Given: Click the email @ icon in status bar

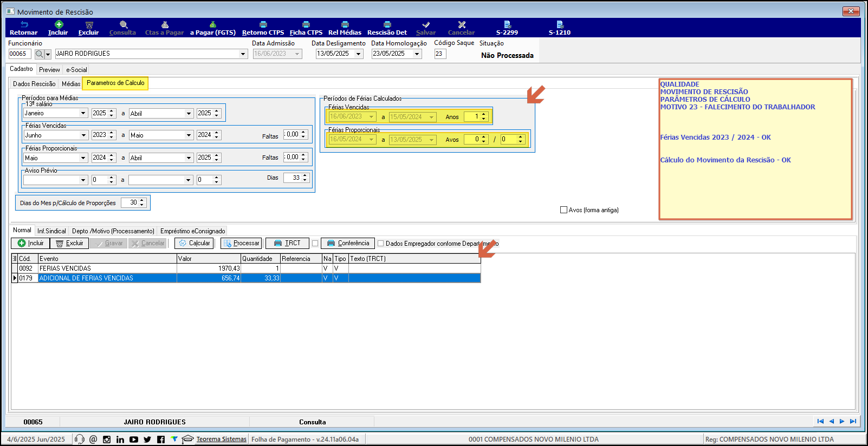Looking at the screenshot, I should click(x=93, y=439).
